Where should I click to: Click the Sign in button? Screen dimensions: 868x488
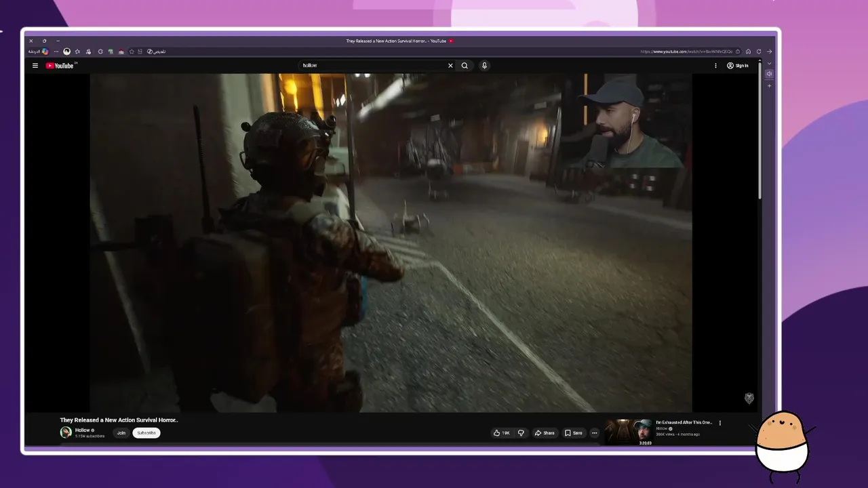738,66
